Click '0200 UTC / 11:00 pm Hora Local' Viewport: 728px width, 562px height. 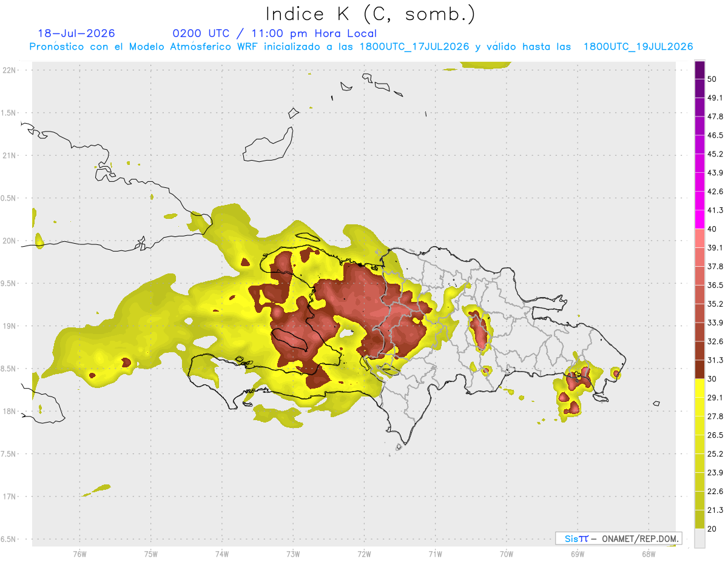(x=275, y=33)
